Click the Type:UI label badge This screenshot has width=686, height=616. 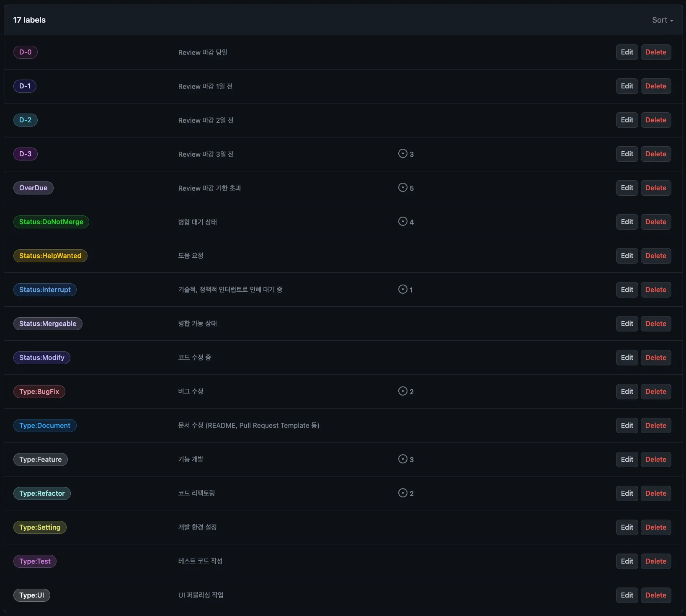coord(32,595)
